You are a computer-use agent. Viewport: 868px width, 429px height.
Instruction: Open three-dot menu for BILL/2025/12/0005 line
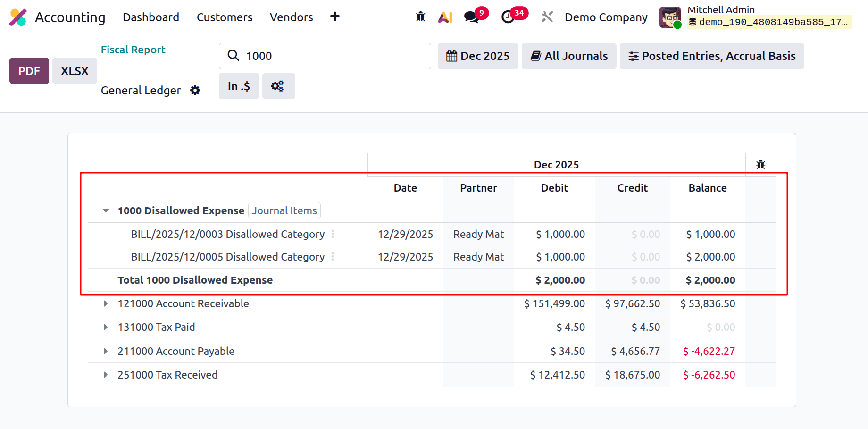coord(333,257)
